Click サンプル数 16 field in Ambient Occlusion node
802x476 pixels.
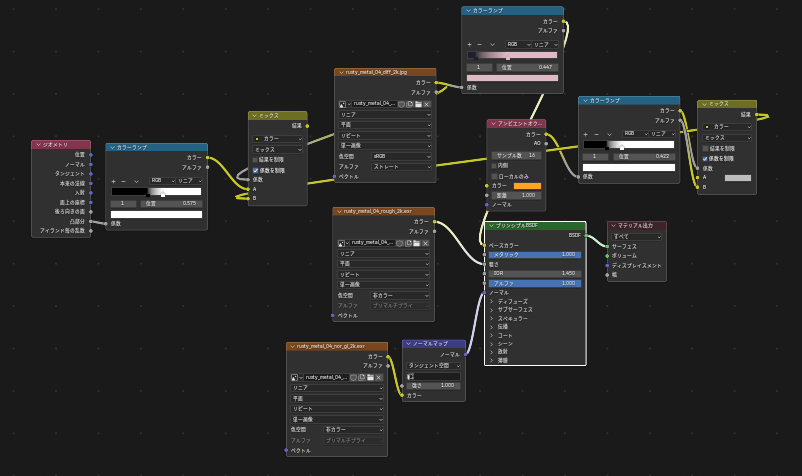point(516,155)
